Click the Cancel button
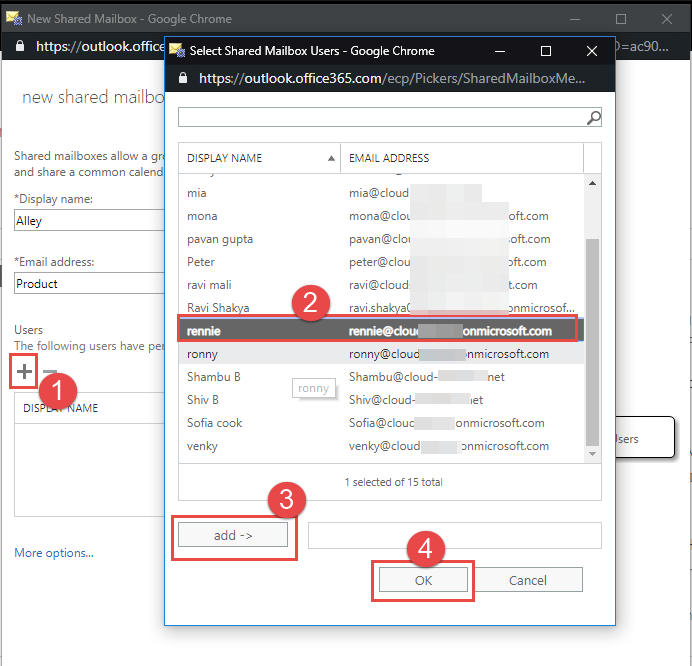692x666 pixels. coord(527,580)
